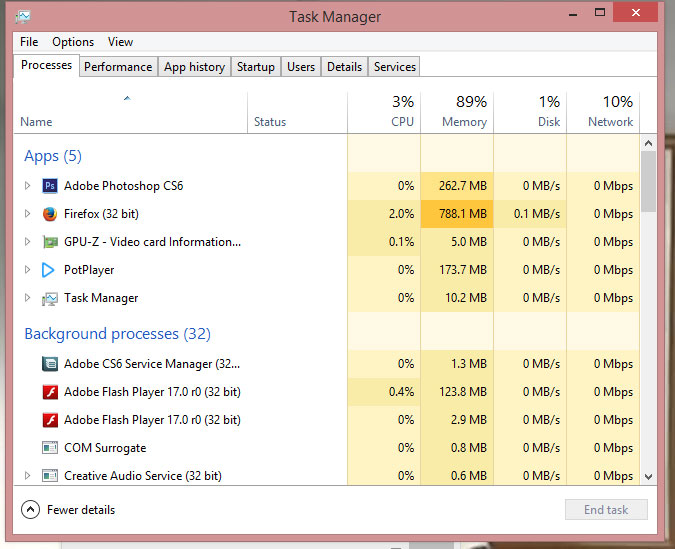Switch to the App history tab
The image size is (675, 549).
click(195, 67)
